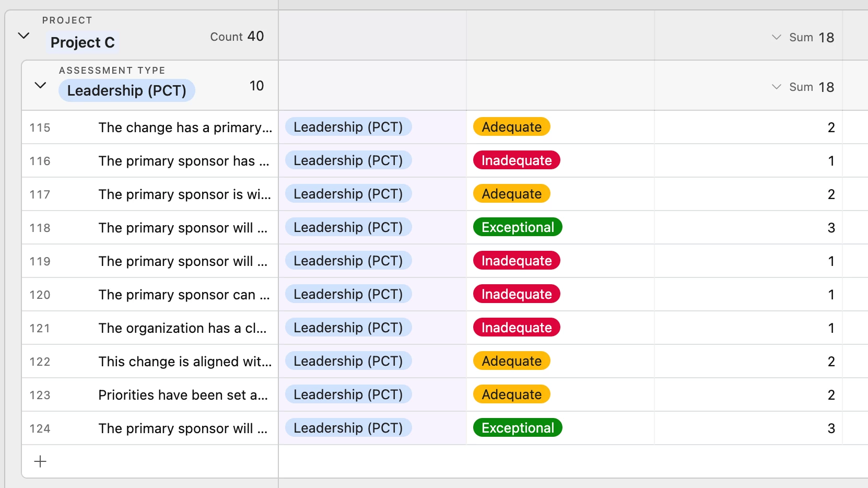Select the Project C group label
The height and width of the screenshot is (488, 868).
(83, 42)
